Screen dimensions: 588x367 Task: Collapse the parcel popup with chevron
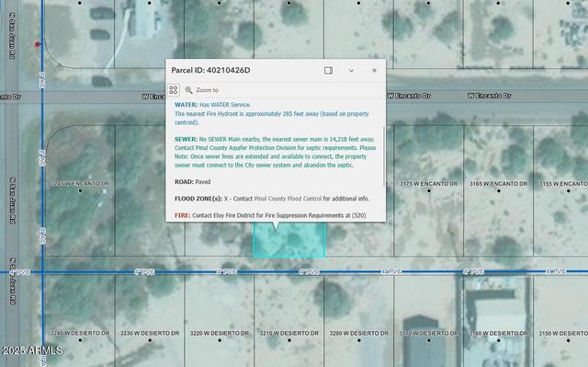351,70
